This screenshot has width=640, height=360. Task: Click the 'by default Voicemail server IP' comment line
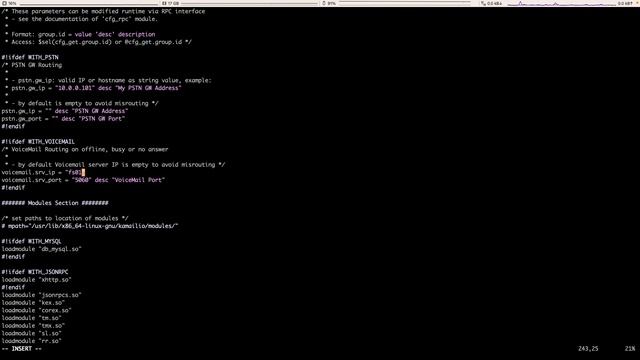point(115,165)
